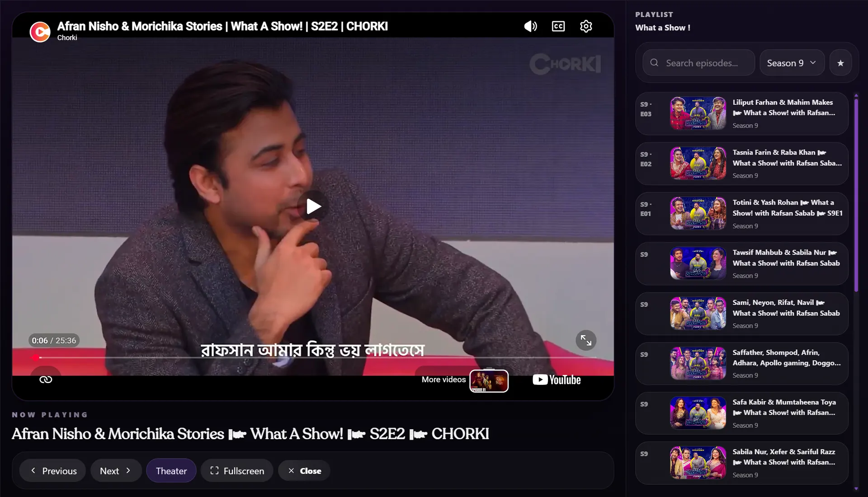Image resolution: width=868 pixels, height=497 pixels.
Task: Click the 0:06 / 25:36 time display
Action: [x=54, y=341]
